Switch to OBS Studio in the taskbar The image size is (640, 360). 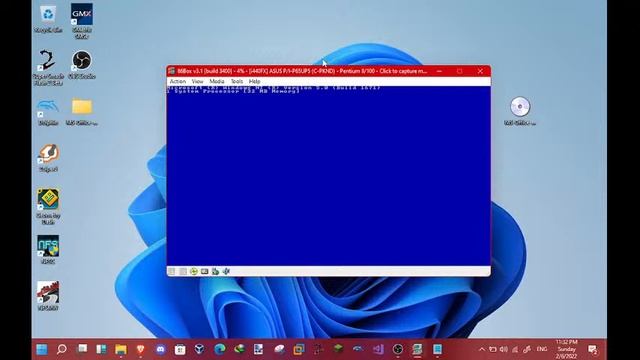tap(398, 349)
